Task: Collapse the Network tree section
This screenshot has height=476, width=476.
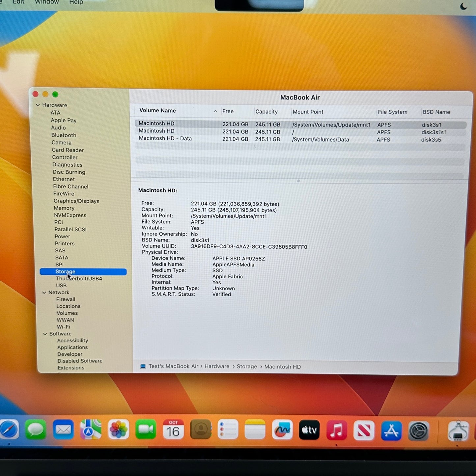Action: pos(44,293)
